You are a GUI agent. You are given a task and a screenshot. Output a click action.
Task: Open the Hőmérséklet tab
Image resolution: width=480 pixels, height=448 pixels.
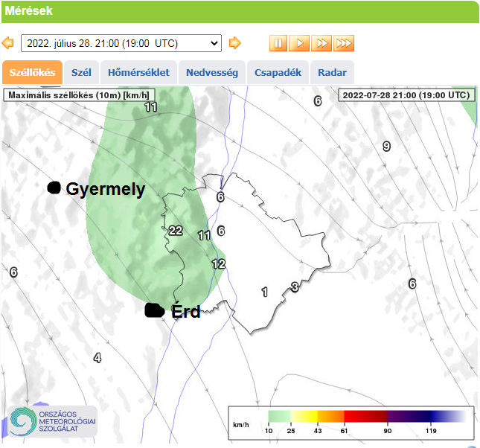[x=138, y=73]
